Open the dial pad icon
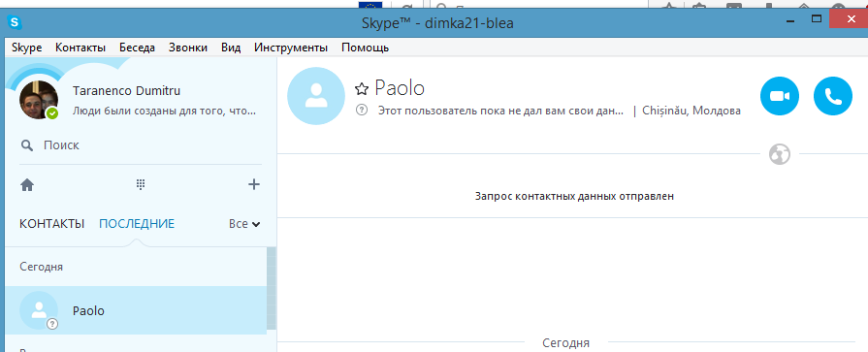The width and height of the screenshot is (868, 352). (x=141, y=185)
